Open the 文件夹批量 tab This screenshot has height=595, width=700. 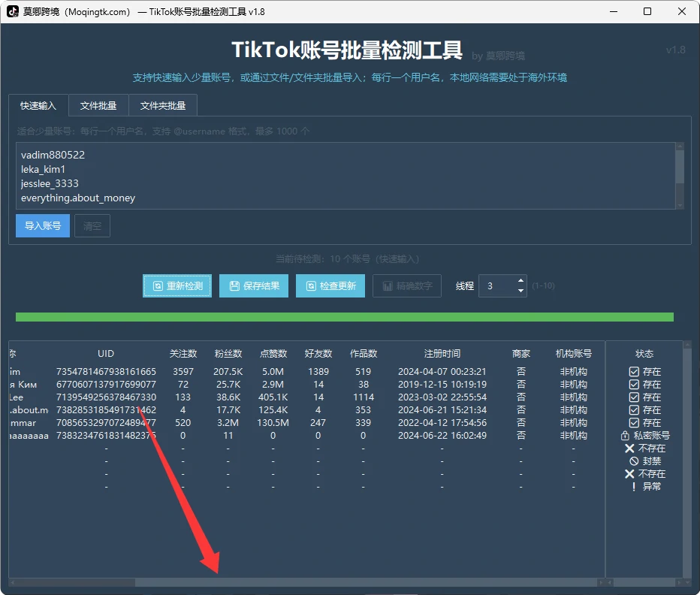(x=163, y=105)
